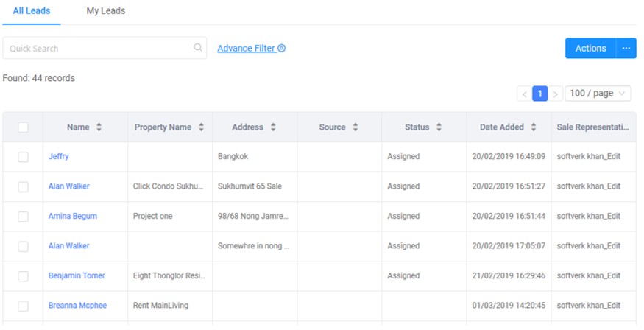Image resolution: width=644 pixels, height=330 pixels.
Task: Select the Amina Begum row checkbox
Action: 23,217
